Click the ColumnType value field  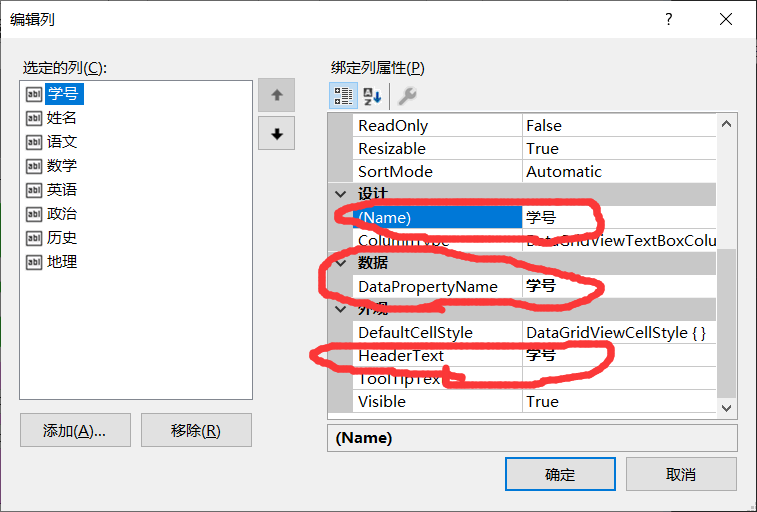click(x=619, y=240)
